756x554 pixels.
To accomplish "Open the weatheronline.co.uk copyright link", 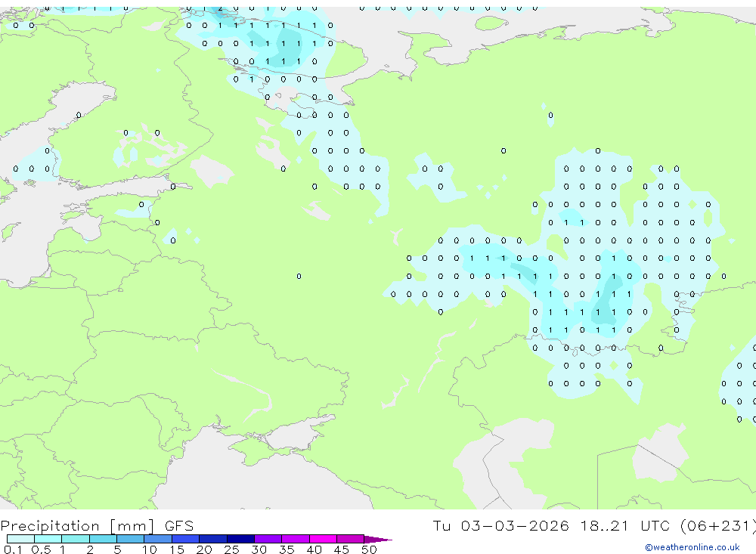I will point(692,547).
